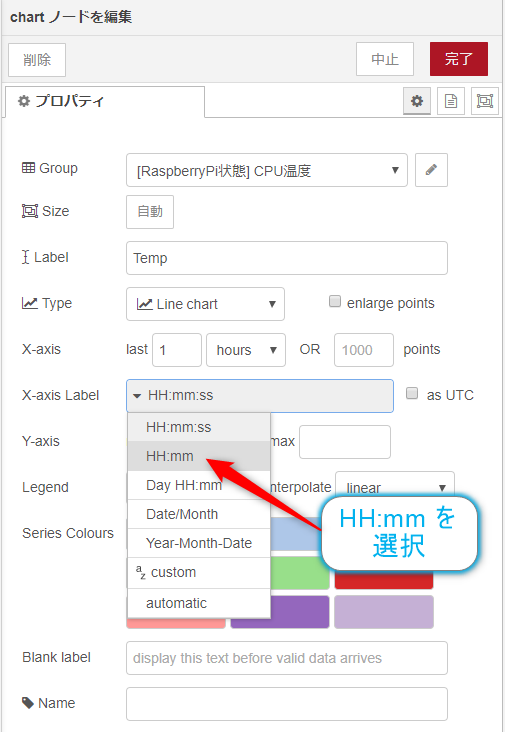Click the X-axis last value field
This screenshot has width=505, height=732.
click(177, 350)
